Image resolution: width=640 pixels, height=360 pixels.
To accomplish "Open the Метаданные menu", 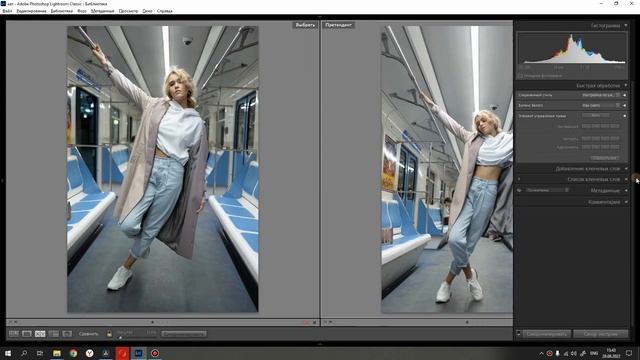I will coord(102,11).
